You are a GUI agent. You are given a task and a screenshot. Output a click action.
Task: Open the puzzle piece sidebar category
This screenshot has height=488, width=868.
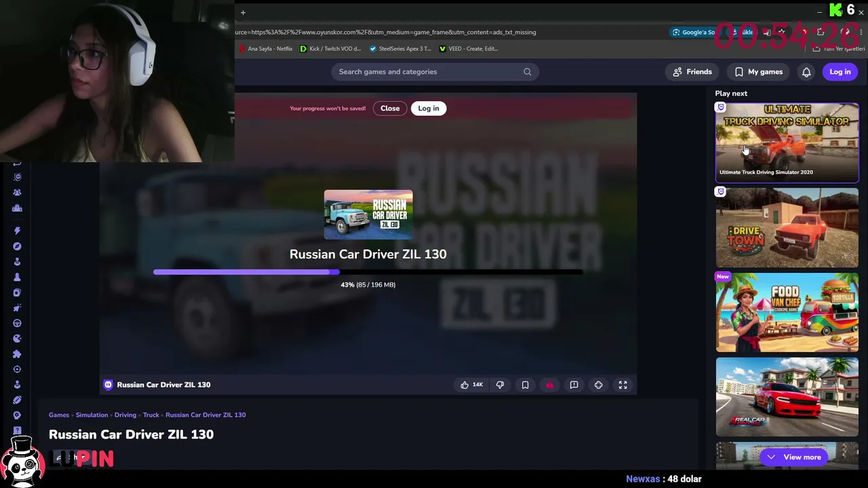pyautogui.click(x=17, y=354)
